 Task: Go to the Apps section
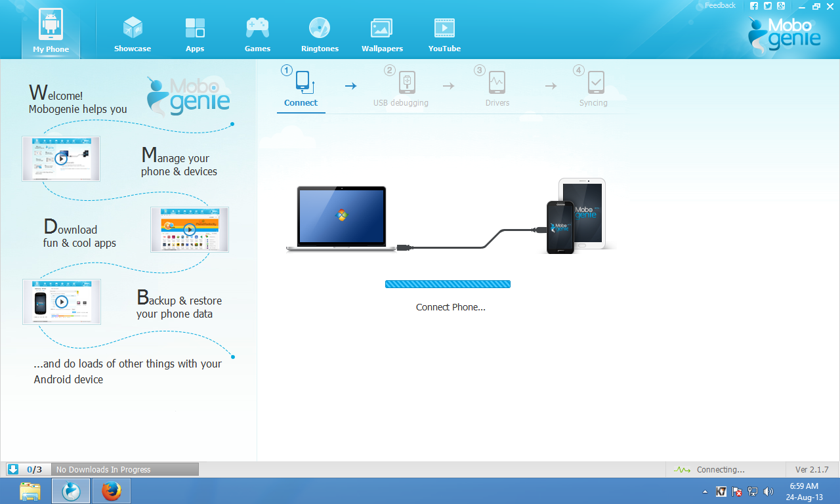(195, 34)
